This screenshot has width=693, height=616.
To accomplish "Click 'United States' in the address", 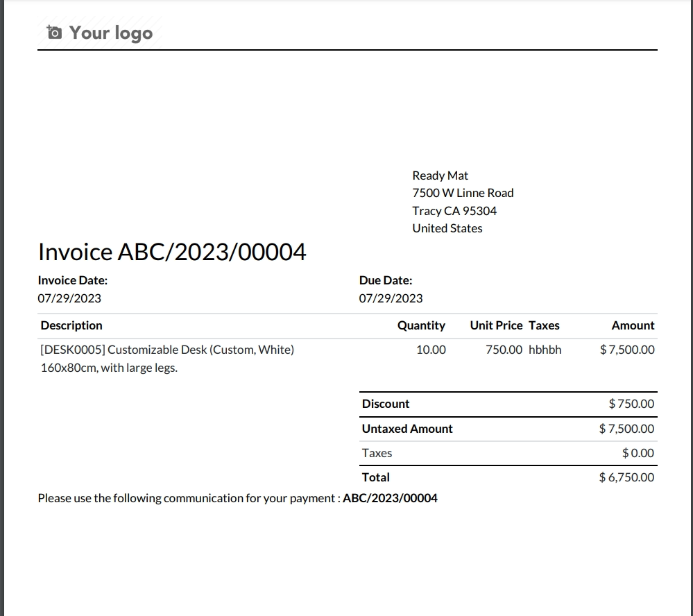I will coord(447,228).
